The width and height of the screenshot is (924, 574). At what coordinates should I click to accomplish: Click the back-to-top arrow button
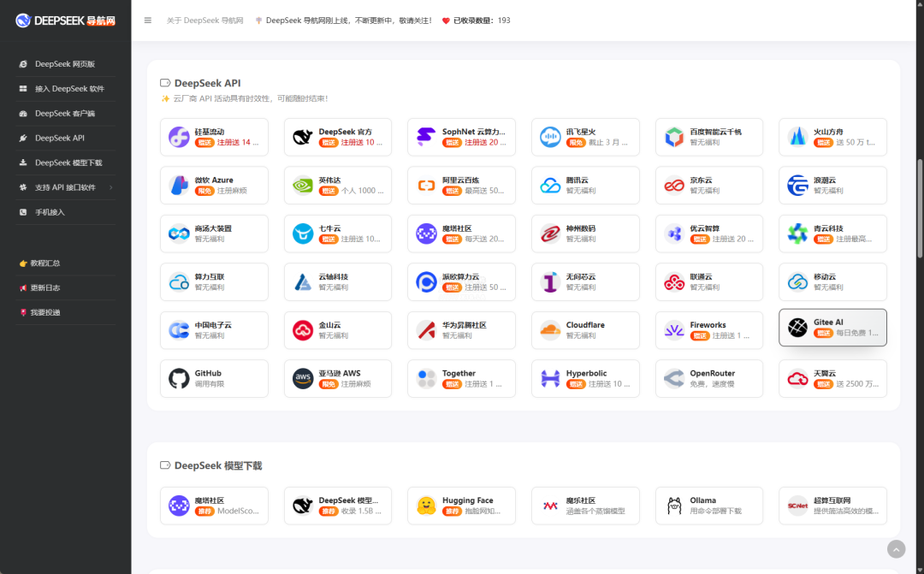(x=897, y=549)
